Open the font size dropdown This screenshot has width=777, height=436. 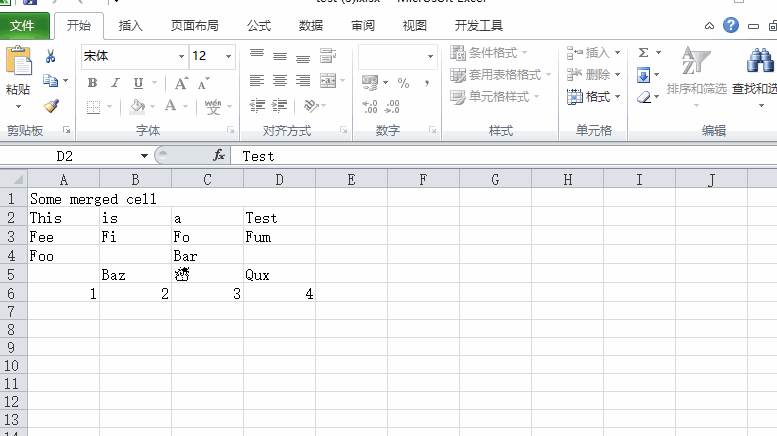228,56
